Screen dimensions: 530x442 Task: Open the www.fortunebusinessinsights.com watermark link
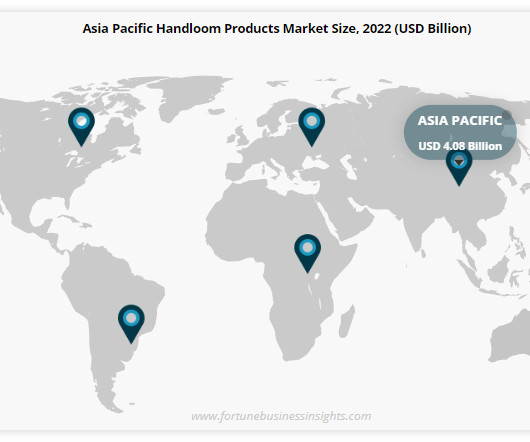coord(281,416)
